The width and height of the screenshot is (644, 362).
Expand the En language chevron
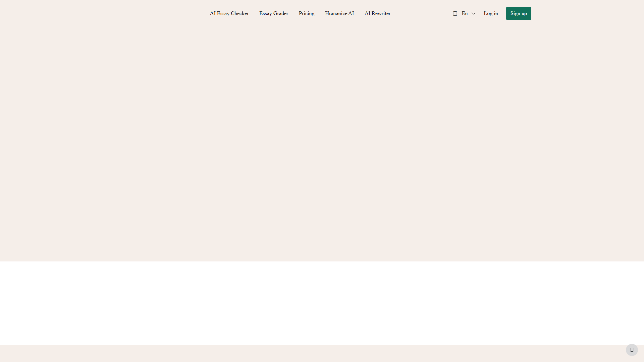pos(473,13)
